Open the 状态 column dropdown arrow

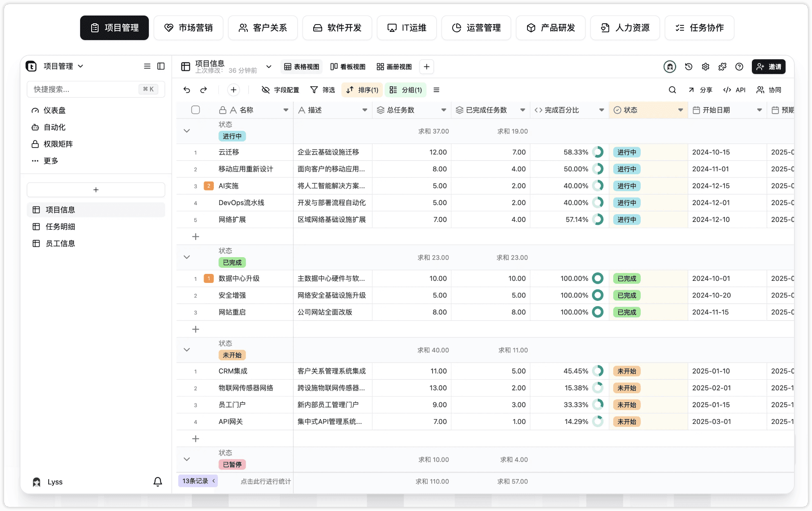click(680, 110)
